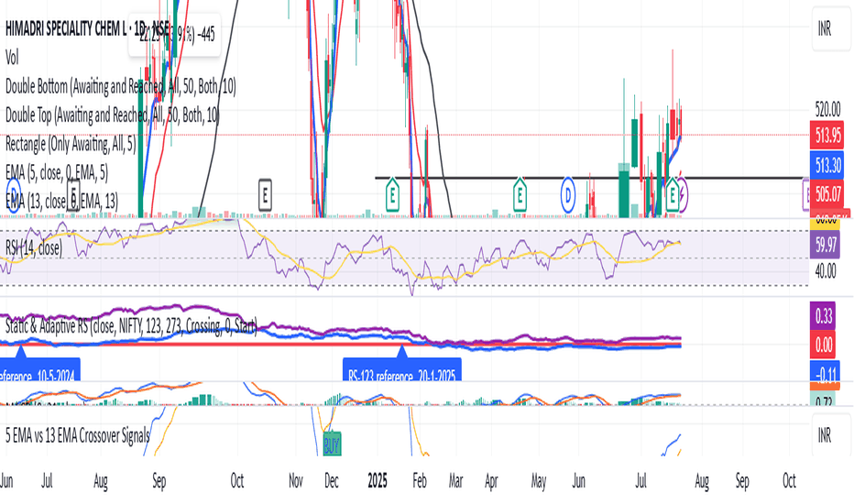Click the Dec label on the time axis
This screenshot has width=854, height=504.
[x=331, y=480]
